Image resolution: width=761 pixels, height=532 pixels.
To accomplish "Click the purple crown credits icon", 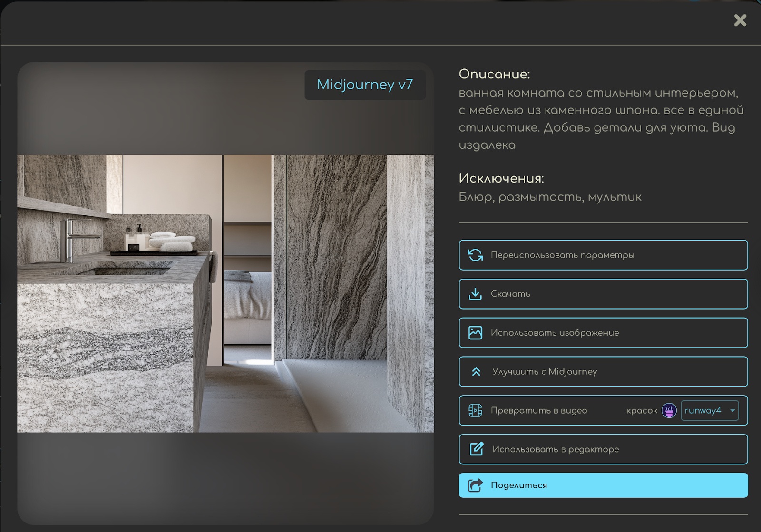I will (669, 410).
